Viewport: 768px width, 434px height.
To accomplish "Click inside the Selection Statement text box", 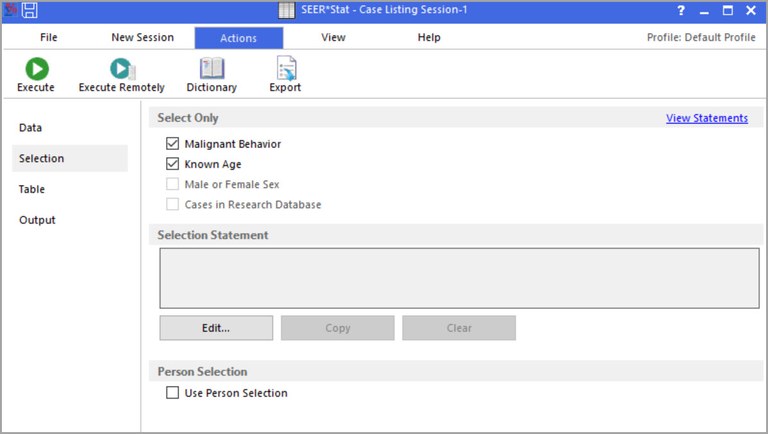I will 459,278.
